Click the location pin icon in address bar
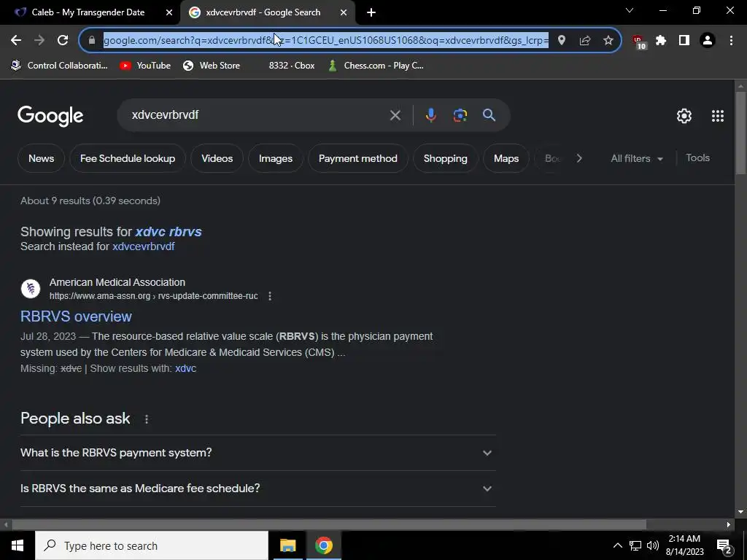The height and width of the screenshot is (560, 747). [x=562, y=41]
